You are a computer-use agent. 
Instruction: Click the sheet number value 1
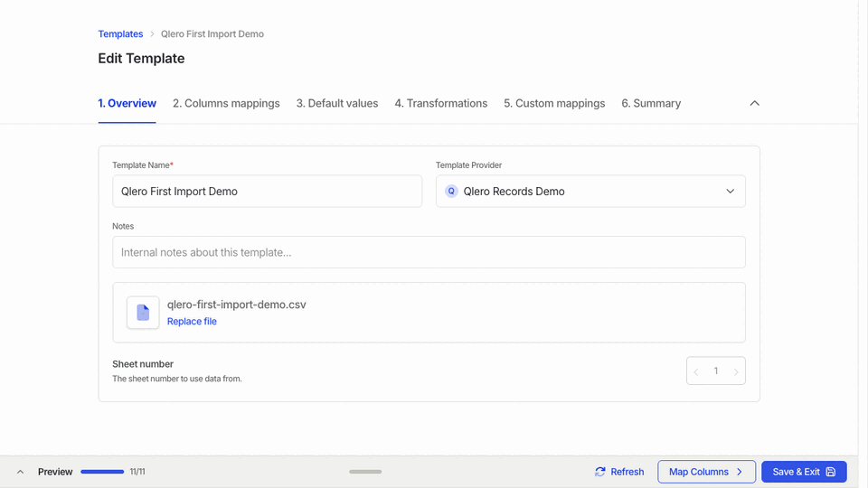coord(716,371)
